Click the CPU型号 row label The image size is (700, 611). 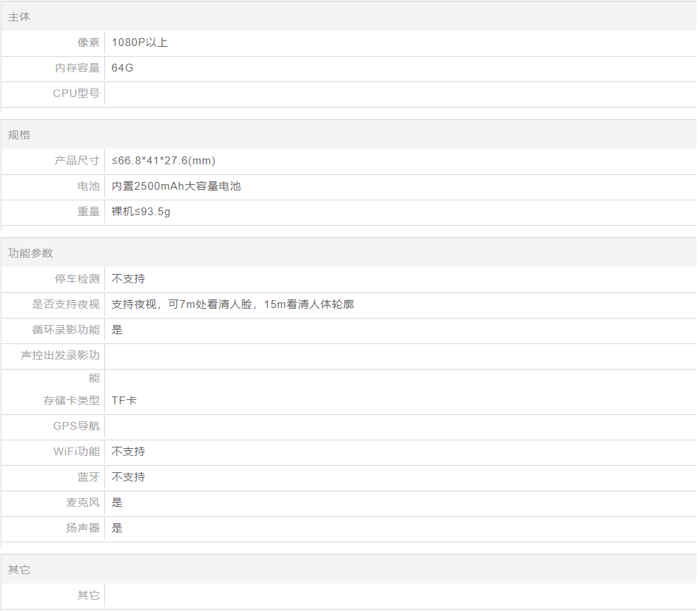(x=77, y=93)
